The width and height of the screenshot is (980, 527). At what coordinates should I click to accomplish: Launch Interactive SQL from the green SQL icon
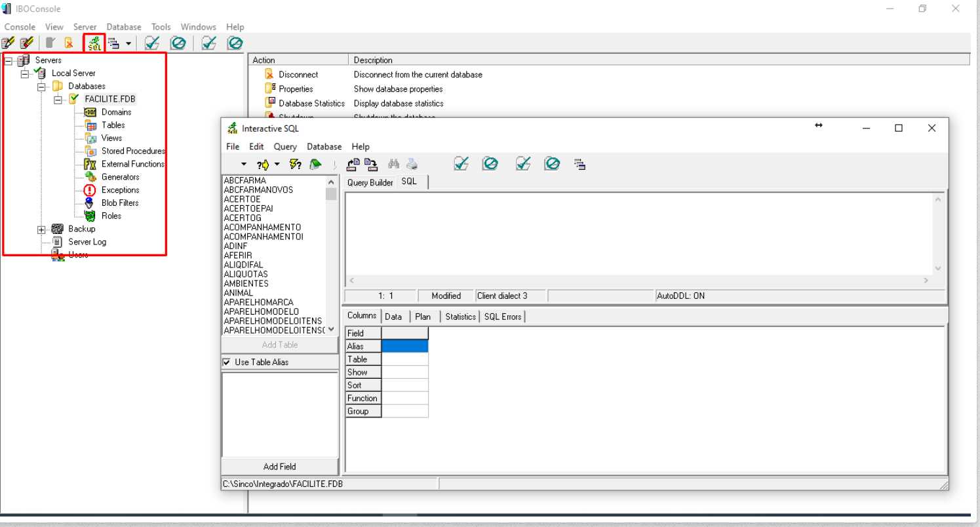pos(94,43)
